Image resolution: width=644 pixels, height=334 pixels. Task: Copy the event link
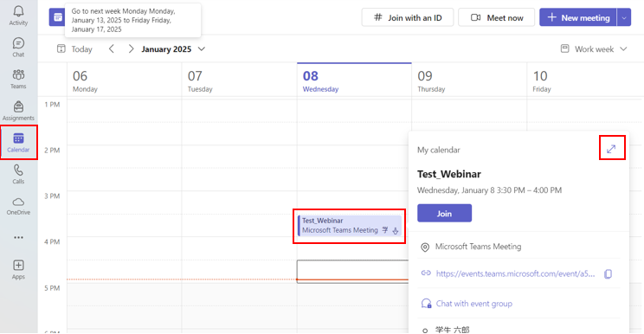(x=609, y=273)
